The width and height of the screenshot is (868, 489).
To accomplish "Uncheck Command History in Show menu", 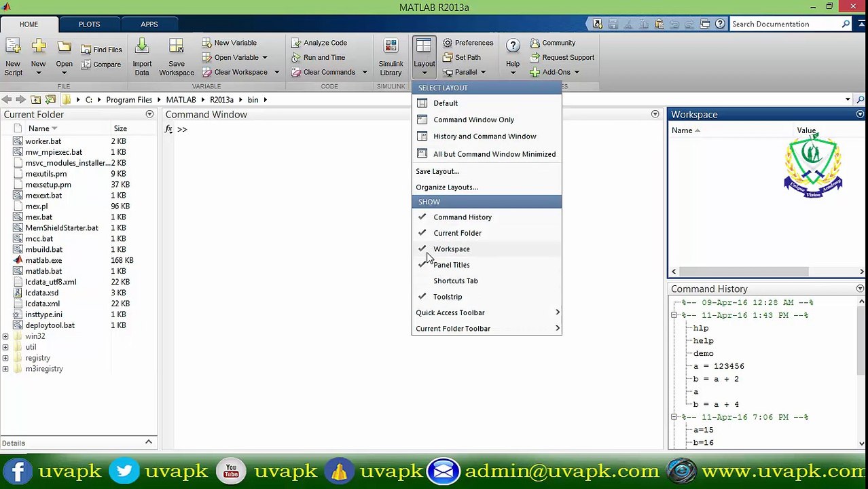I will click(486, 217).
